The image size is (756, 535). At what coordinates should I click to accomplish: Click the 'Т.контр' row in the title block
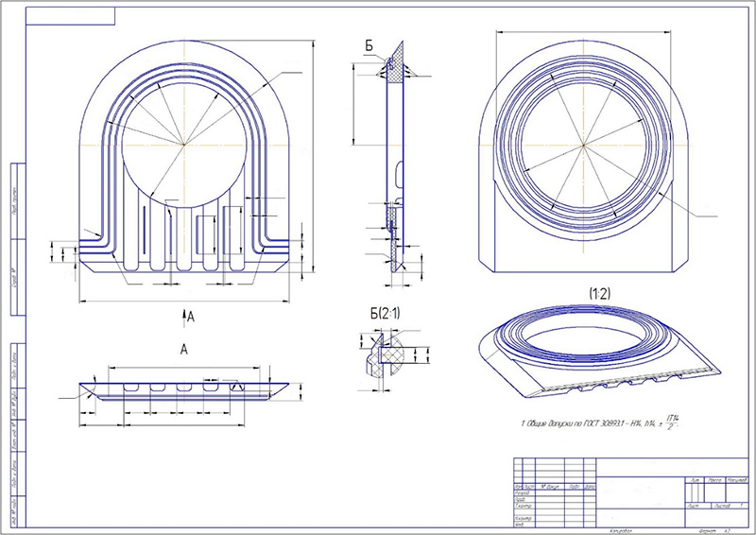tap(521, 507)
